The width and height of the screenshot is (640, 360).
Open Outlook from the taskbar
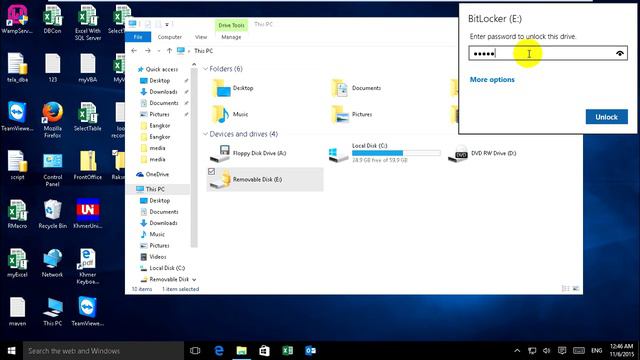310,351
